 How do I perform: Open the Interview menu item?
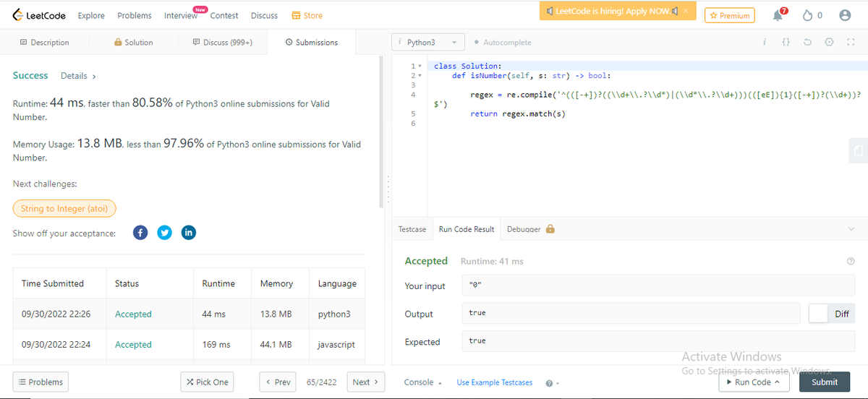click(x=181, y=15)
